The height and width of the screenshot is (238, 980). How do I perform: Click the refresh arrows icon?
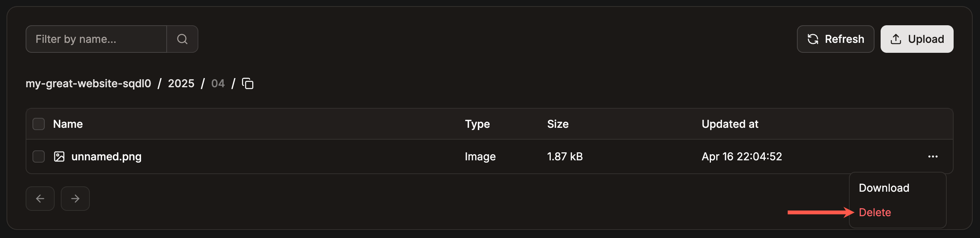click(x=813, y=39)
